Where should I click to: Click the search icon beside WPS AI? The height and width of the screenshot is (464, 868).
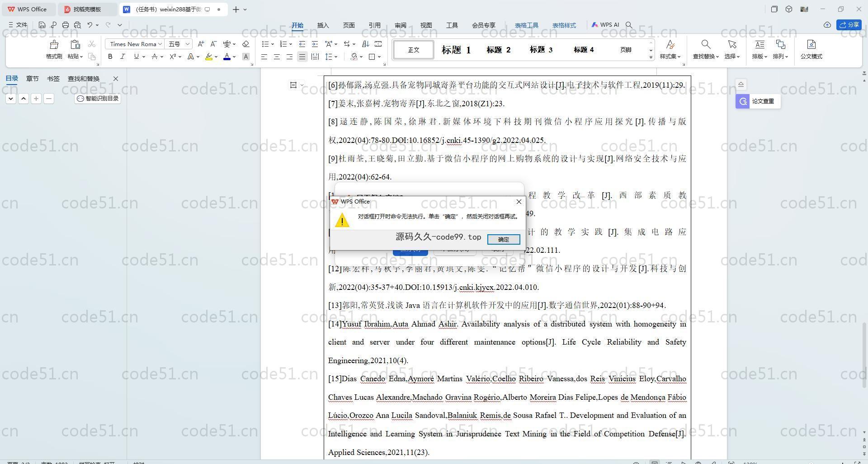[629, 25]
